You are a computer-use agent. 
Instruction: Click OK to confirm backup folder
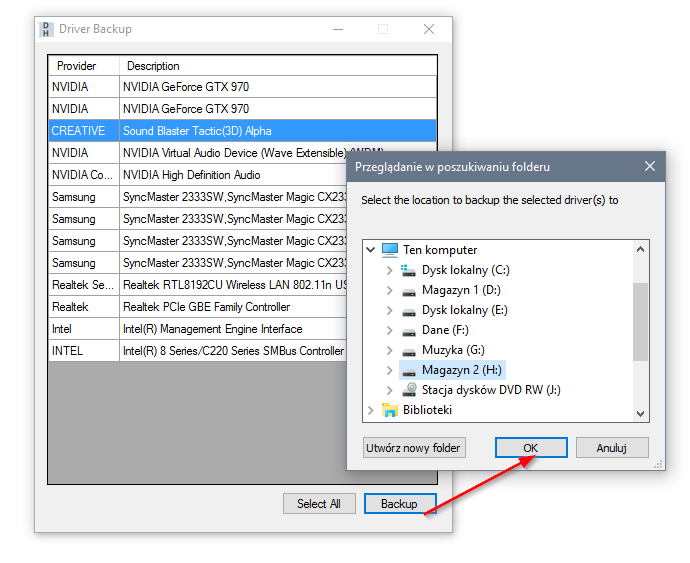click(531, 448)
